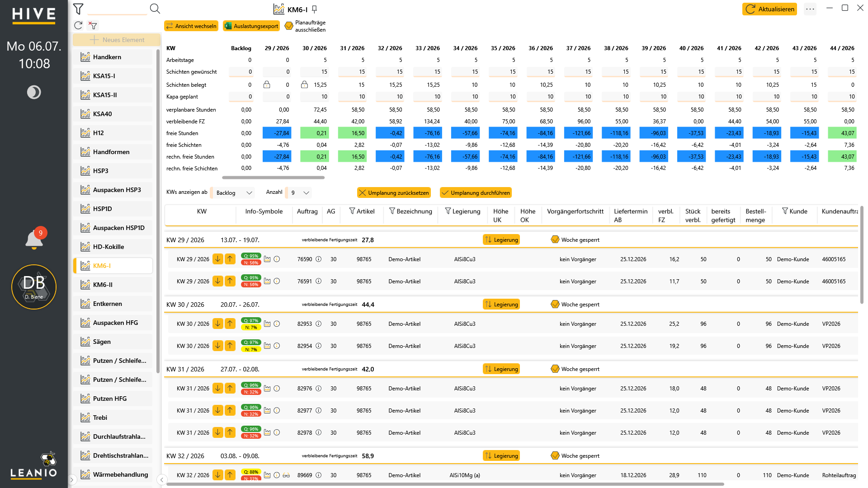This screenshot has height=488, width=868.
Task: Show info for order 82953
Action: (318, 324)
